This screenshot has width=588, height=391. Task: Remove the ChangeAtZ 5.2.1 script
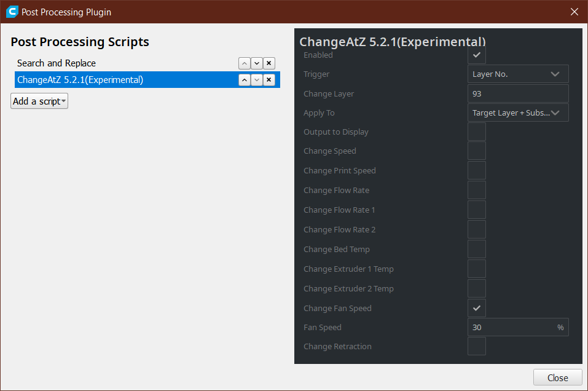coord(269,80)
